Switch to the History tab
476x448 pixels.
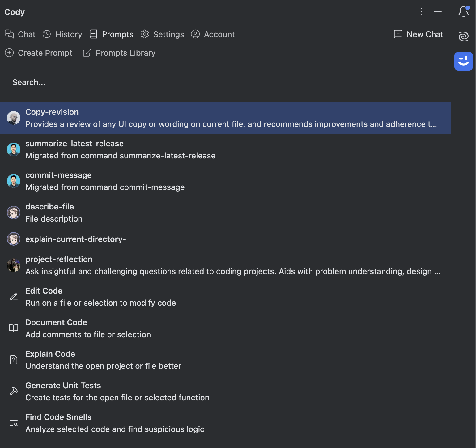pos(62,34)
